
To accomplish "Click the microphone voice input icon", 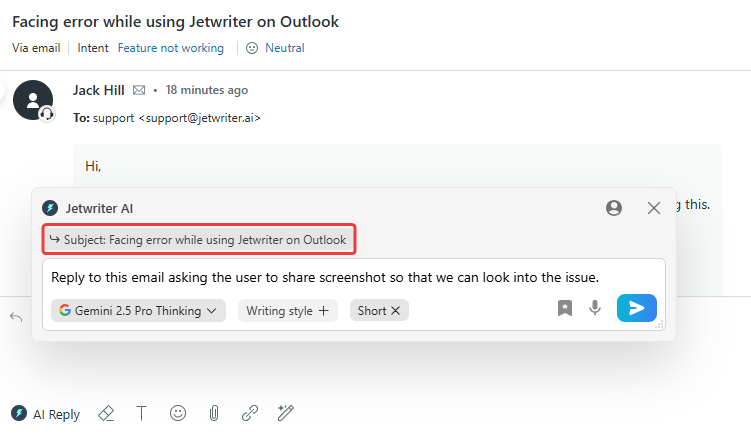I will coord(595,308).
